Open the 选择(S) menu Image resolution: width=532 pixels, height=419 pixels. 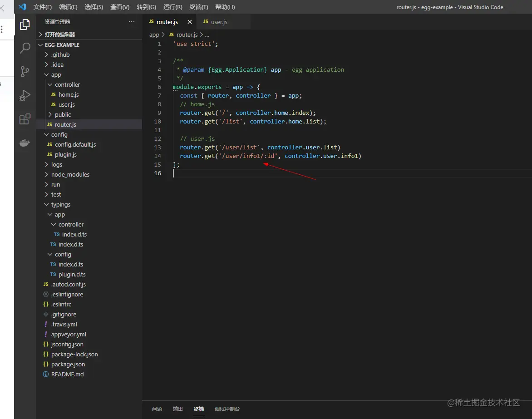click(94, 7)
